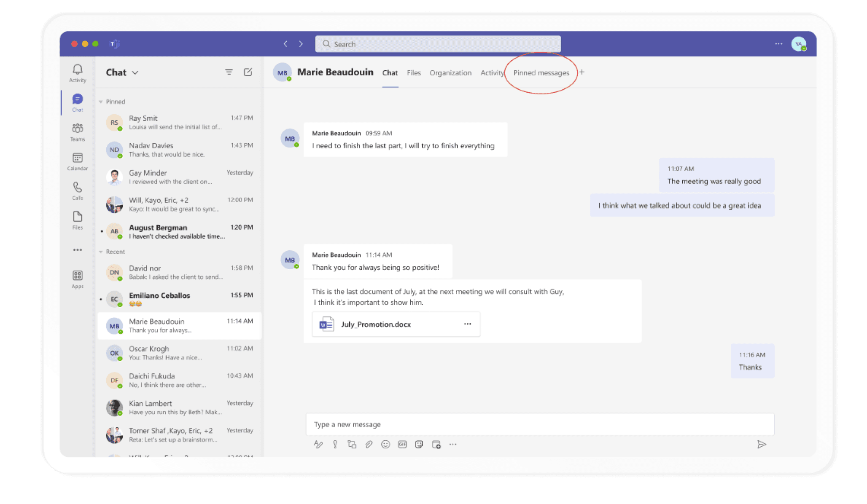Click message 'Thank you for always being so positive!'

pyautogui.click(x=378, y=261)
